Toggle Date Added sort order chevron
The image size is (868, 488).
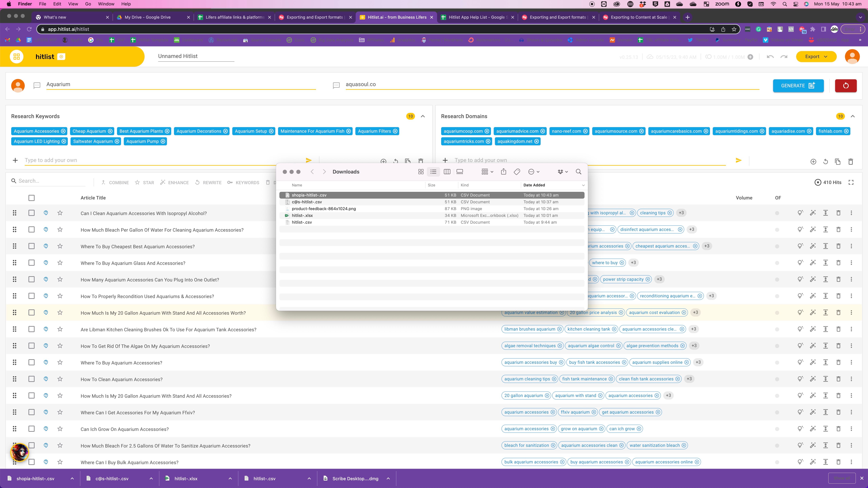coord(583,185)
